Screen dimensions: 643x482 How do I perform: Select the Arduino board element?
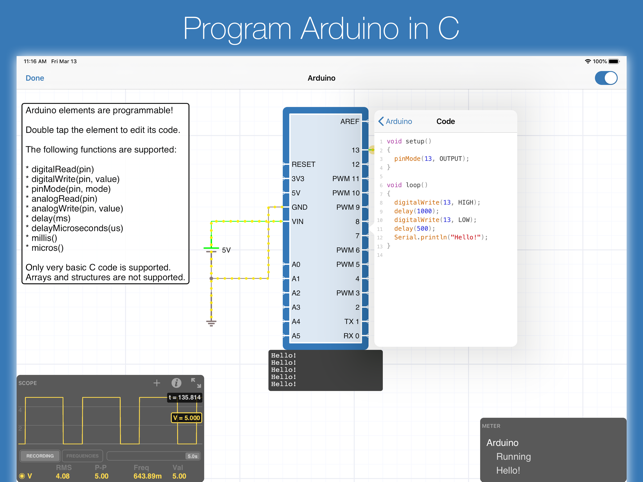(x=326, y=228)
